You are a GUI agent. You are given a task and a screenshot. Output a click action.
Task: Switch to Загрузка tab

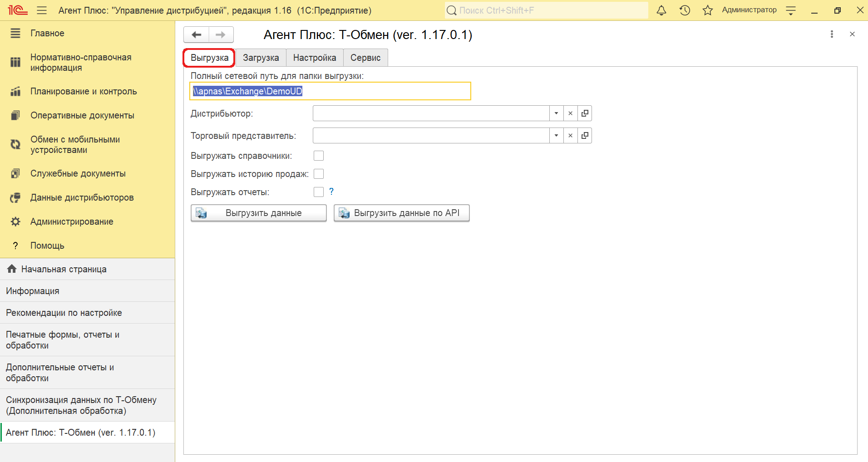(261, 58)
